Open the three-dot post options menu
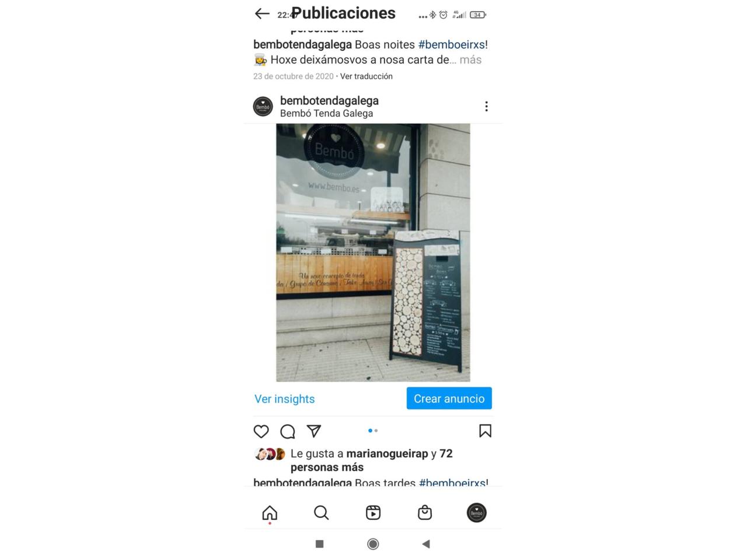 point(486,106)
